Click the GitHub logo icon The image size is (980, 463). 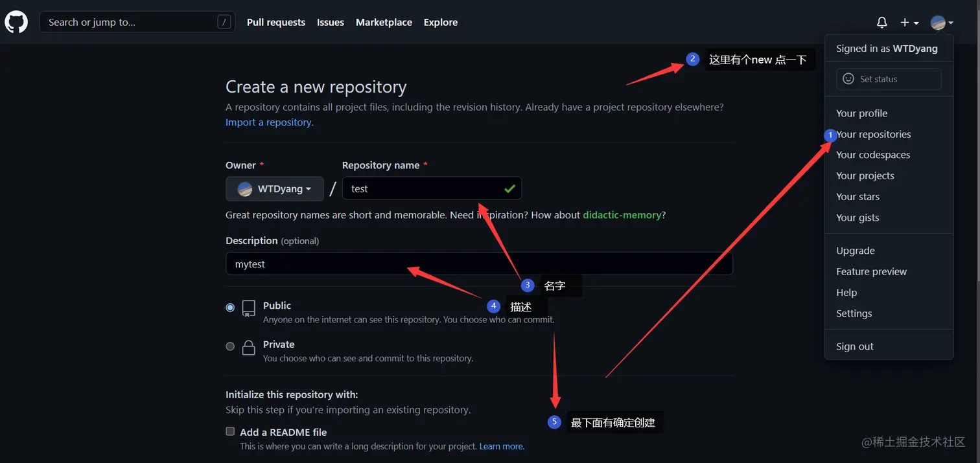tap(16, 22)
